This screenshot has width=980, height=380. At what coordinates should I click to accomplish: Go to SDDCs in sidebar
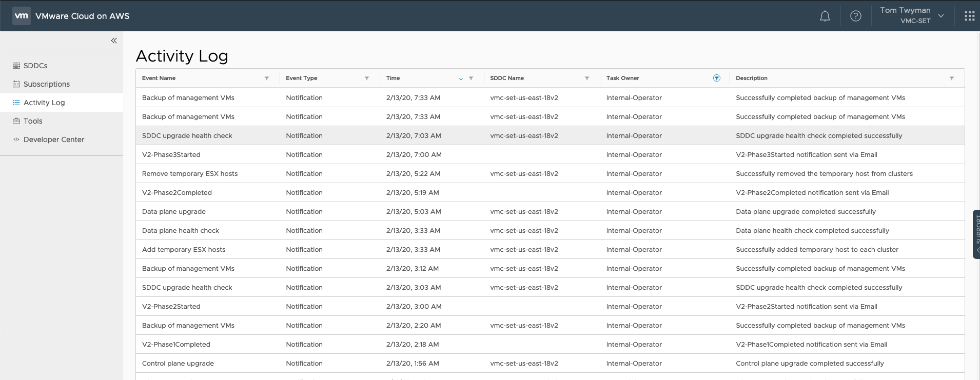click(35, 66)
